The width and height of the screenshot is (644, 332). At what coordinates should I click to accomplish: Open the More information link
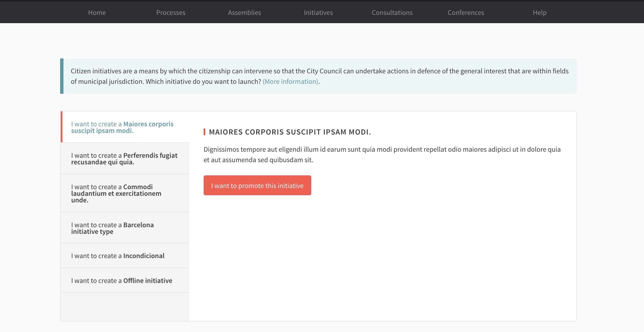coord(290,81)
